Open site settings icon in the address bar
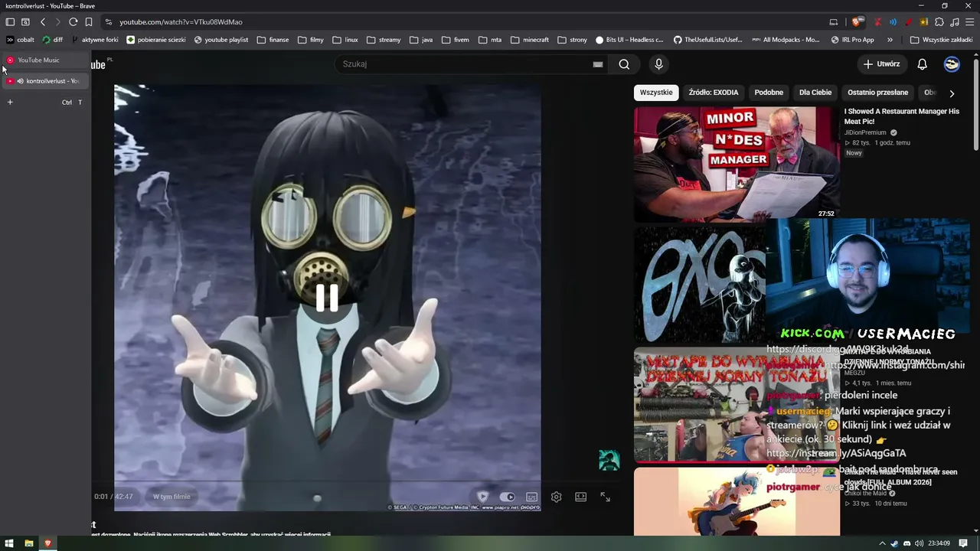This screenshot has height=551, width=980. tap(109, 22)
